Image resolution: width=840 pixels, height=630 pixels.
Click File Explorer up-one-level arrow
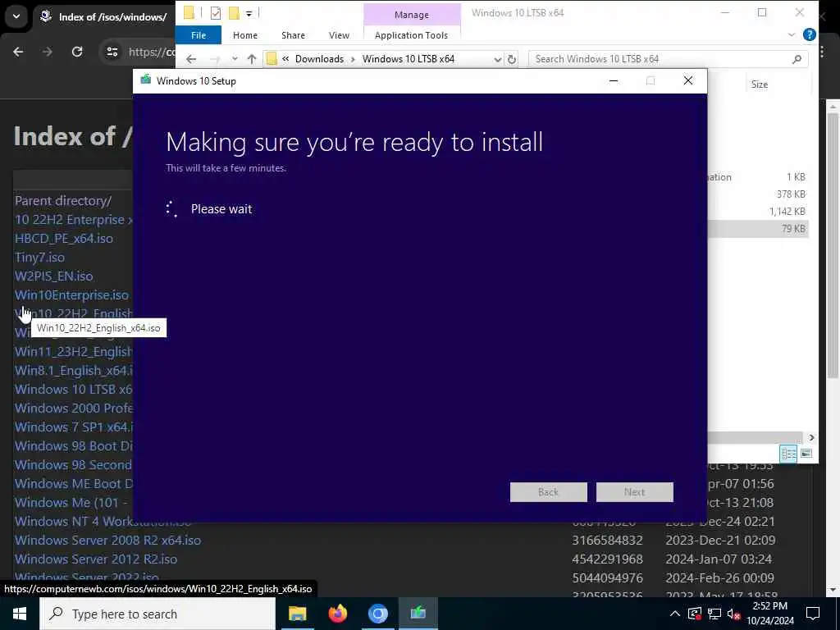pyautogui.click(x=252, y=59)
